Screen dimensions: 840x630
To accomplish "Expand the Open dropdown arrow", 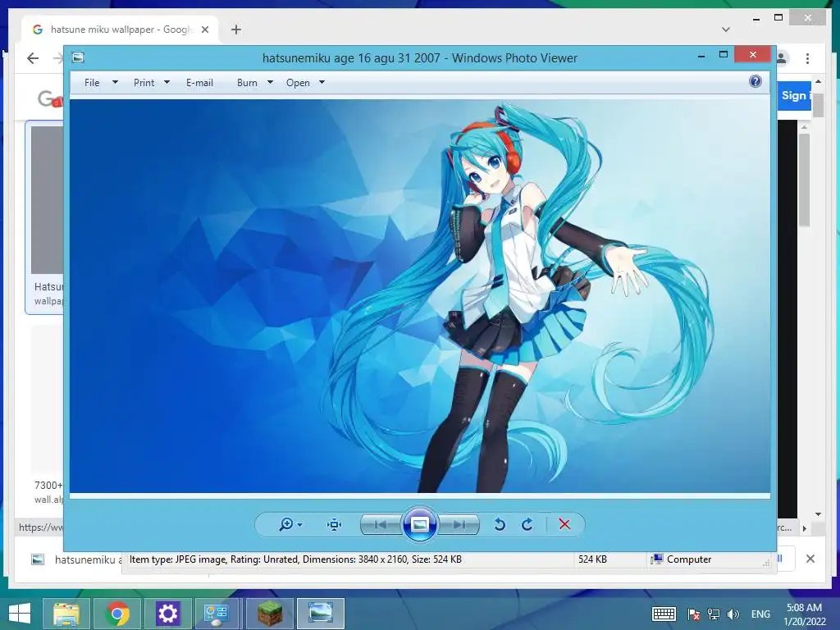I will coord(322,83).
